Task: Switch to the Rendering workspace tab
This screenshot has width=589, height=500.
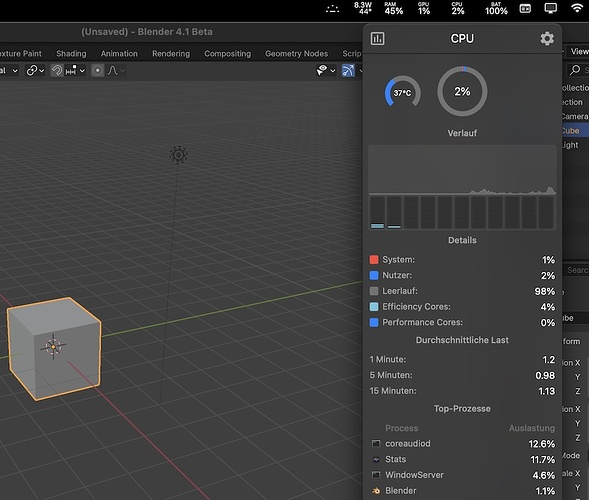Action: (x=171, y=54)
